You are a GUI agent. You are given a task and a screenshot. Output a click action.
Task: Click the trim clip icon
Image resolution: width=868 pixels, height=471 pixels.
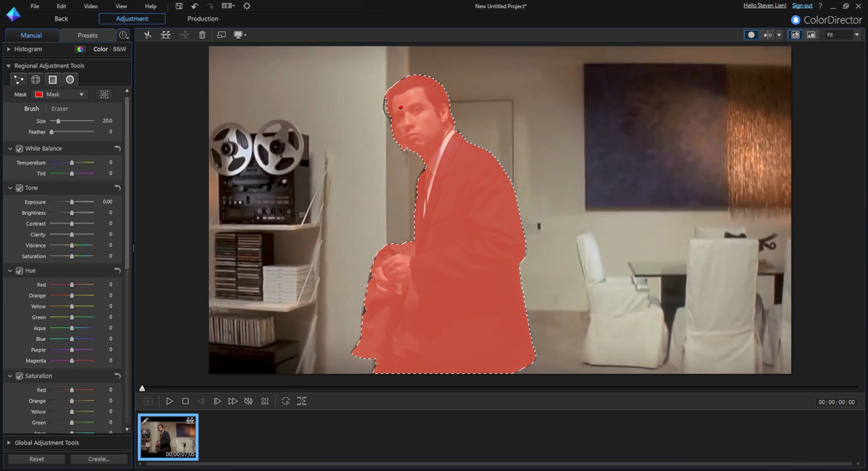(x=166, y=35)
